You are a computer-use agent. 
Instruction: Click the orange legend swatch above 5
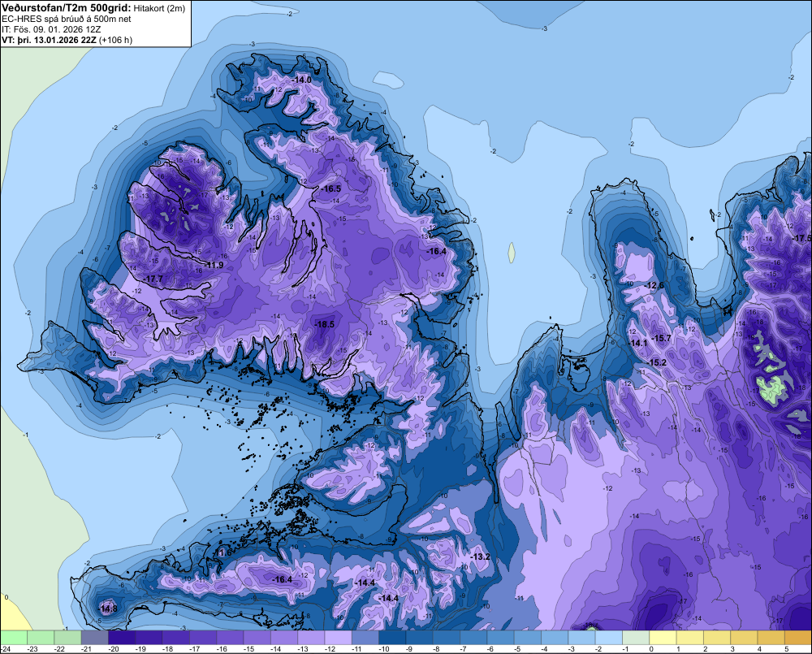[798, 637]
